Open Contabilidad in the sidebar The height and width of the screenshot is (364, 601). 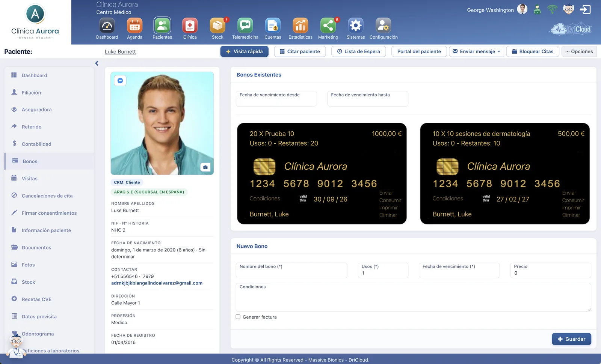[49, 144]
